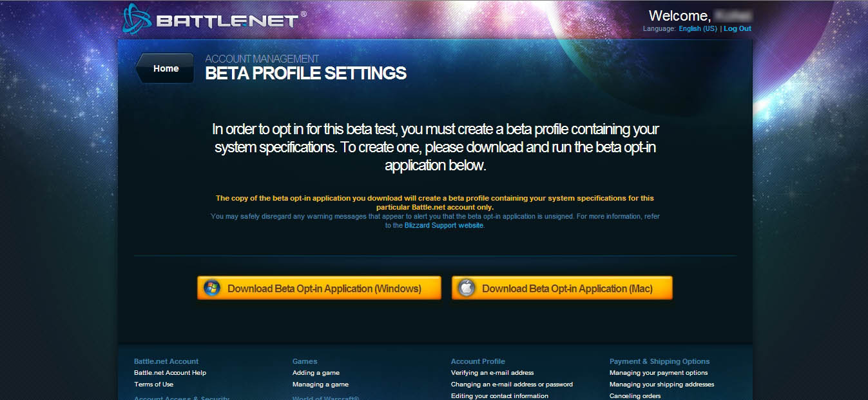Open Battle.net Account Help link
This screenshot has width=868, height=400.
pyautogui.click(x=170, y=373)
